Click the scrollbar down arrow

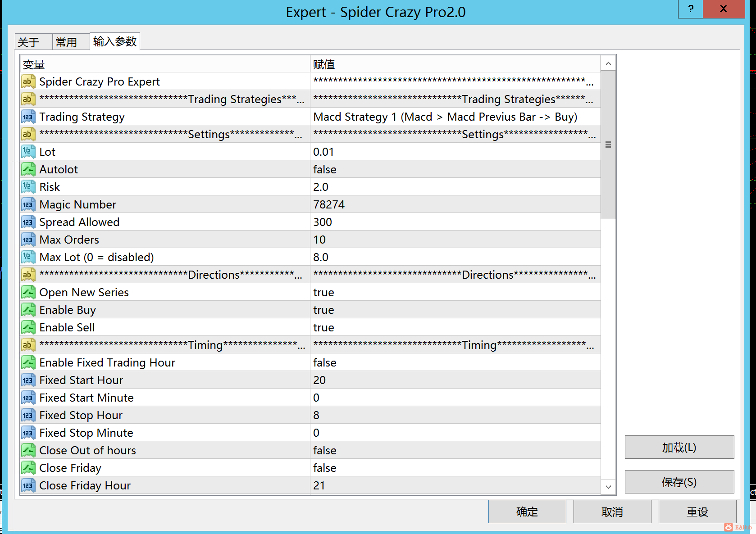click(608, 487)
